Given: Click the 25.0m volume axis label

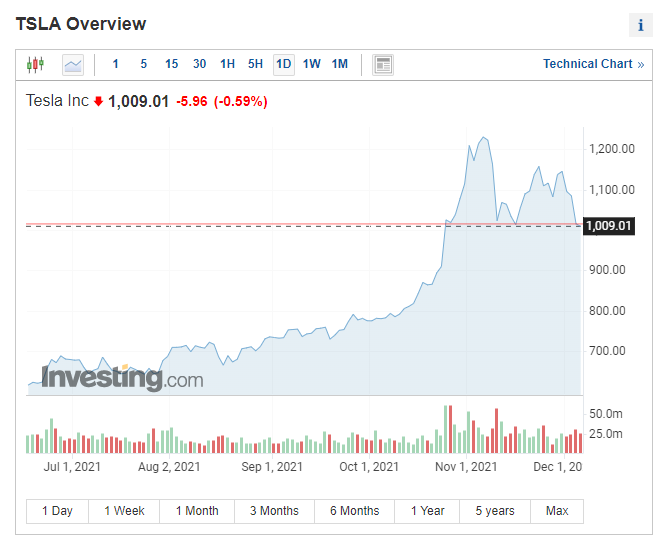Looking at the screenshot, I should pos(606,434).
